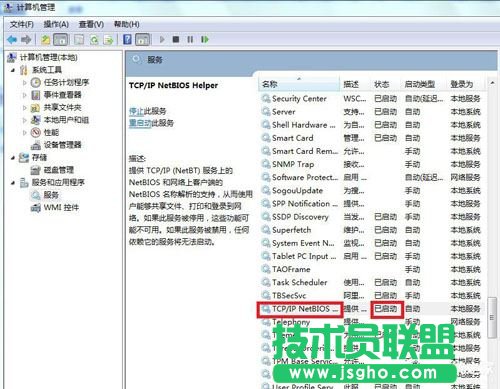Select the TCP/IP NetBIOS service row
The width and height of the screenshot is (500, 389).
372,309
